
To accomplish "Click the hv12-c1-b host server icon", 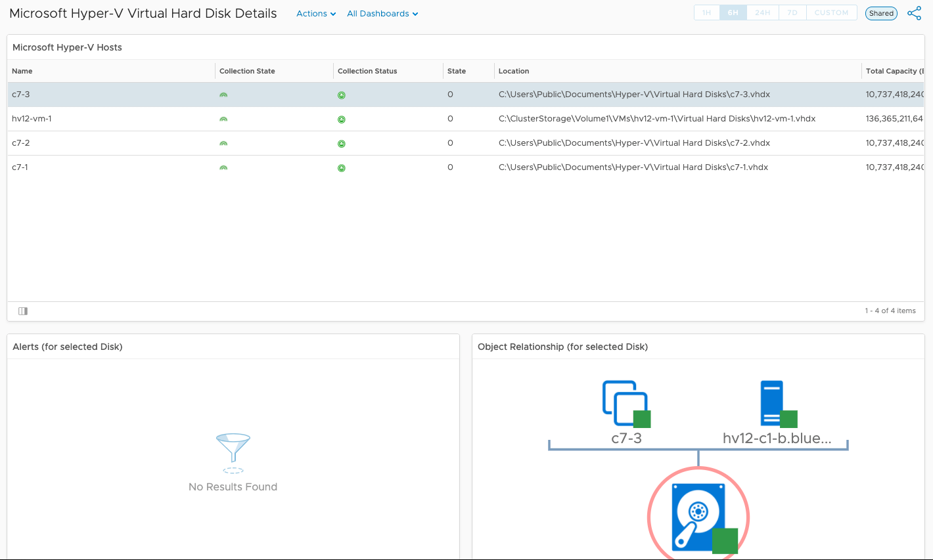I will 778,404.
